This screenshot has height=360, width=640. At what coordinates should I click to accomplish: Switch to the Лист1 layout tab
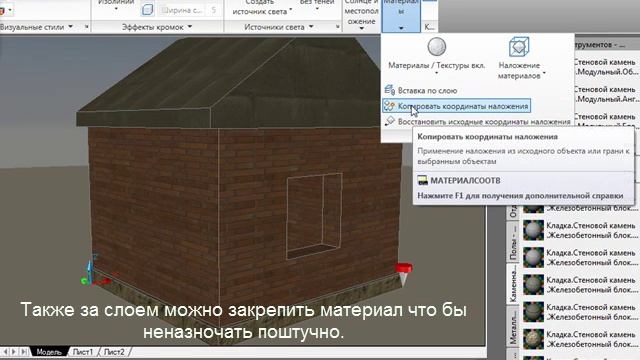(x=82, y=352)
